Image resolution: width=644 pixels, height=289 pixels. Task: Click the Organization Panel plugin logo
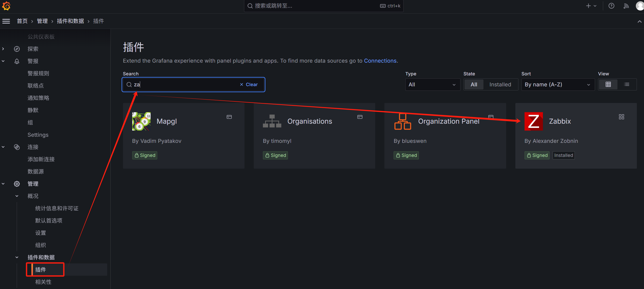pos(403,121)
